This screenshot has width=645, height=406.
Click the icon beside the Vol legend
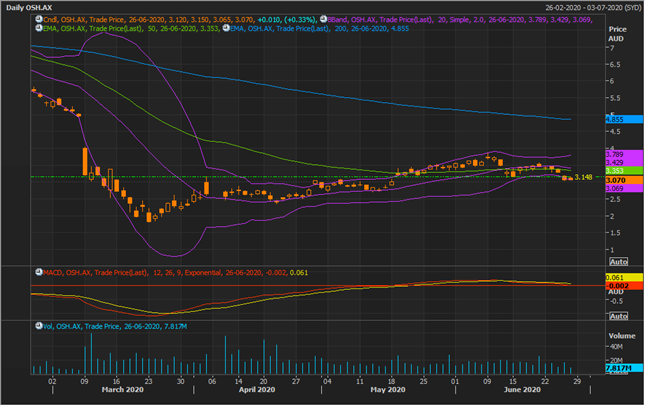pyautogui.click(x=39, y=326)
